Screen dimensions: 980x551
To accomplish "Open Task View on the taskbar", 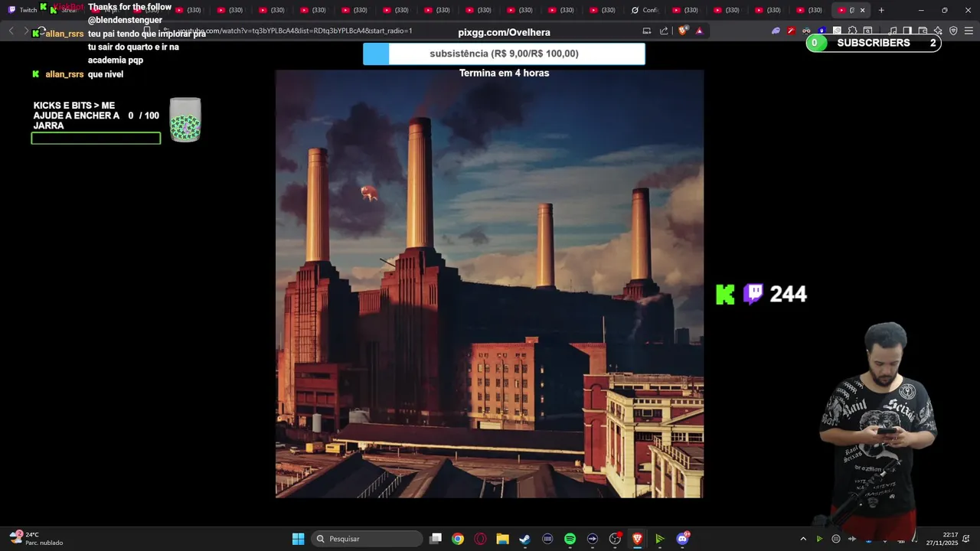I will click(x=436, y=539).
